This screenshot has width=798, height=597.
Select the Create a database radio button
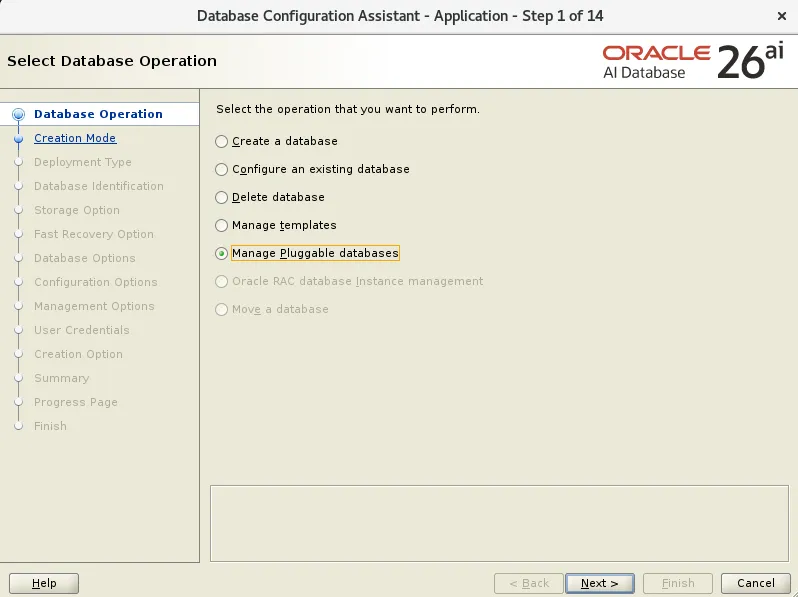click(x=221, y=141)
